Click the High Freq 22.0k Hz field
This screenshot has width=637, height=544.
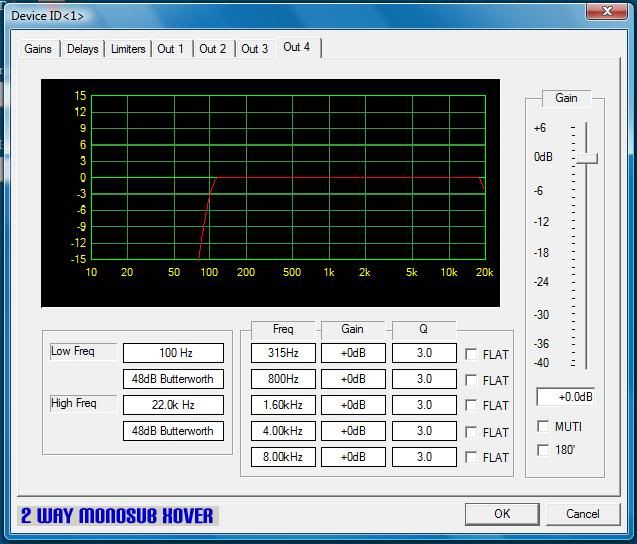point(173,405)
